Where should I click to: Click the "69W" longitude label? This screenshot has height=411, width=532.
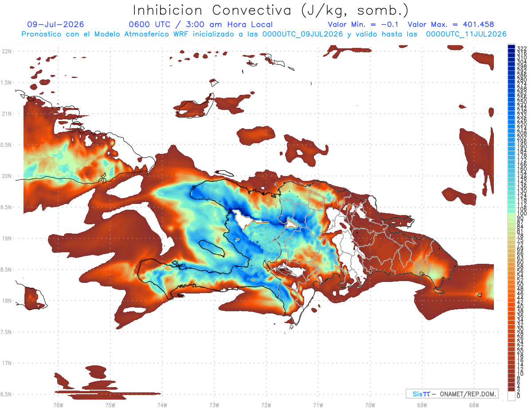[x=422, y=405]
